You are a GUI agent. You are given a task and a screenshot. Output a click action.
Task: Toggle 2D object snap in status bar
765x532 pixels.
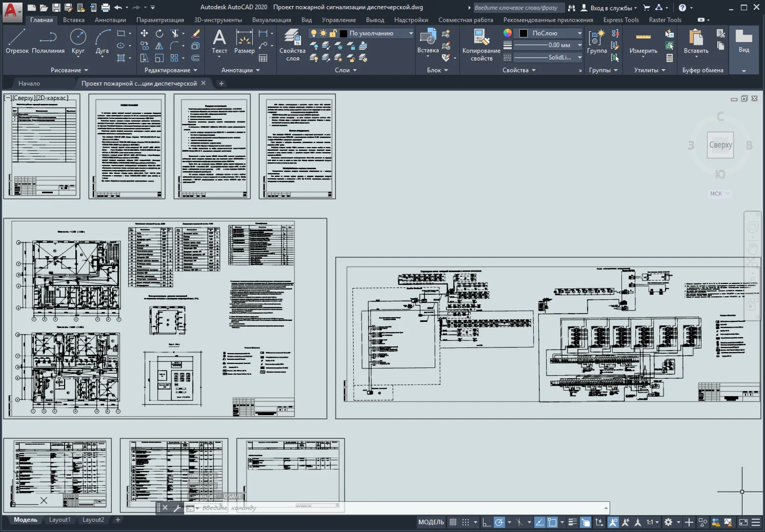tap(552, 522)
